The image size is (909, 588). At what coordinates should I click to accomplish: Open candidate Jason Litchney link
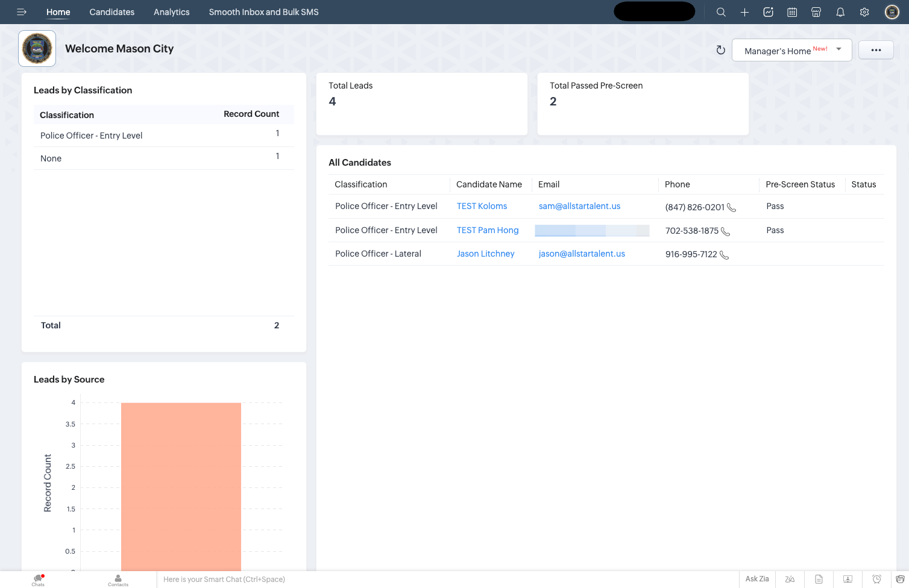[485, 254]
